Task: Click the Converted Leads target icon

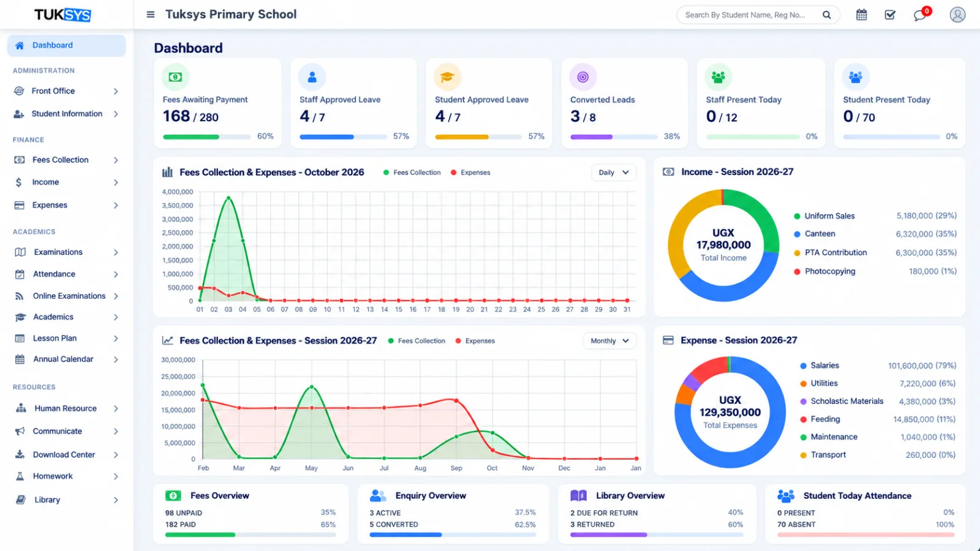Action: point(582,77)
